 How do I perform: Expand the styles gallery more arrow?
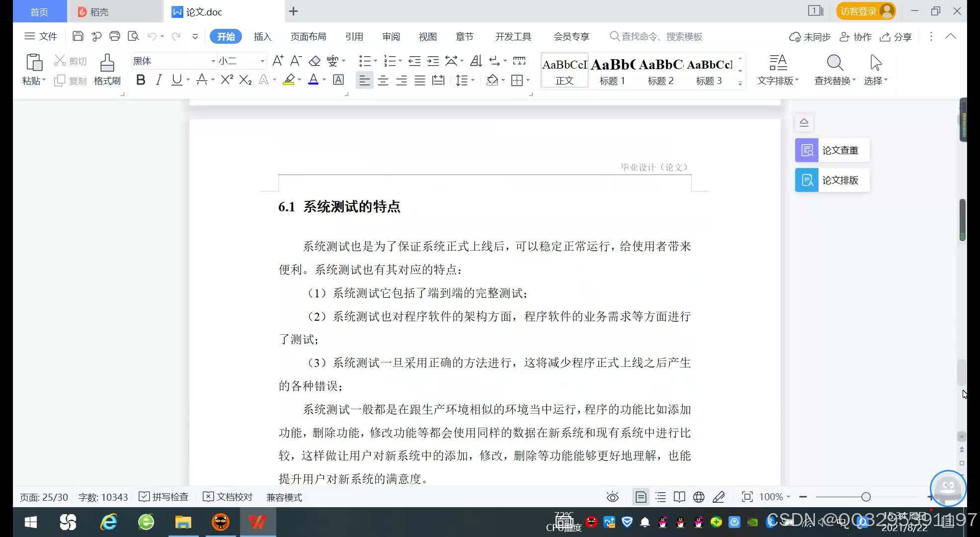[x=740, y=83]
